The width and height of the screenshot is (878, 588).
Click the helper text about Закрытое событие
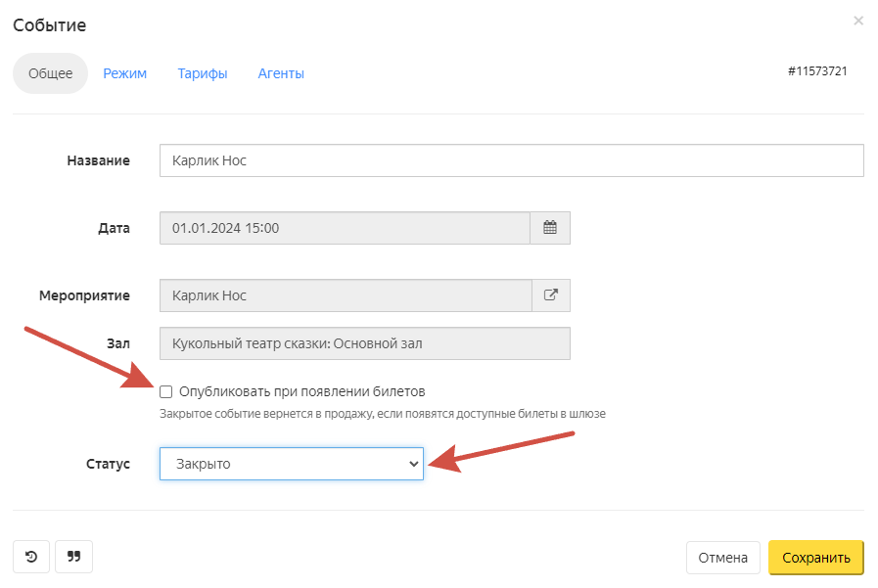pos(383,414)
